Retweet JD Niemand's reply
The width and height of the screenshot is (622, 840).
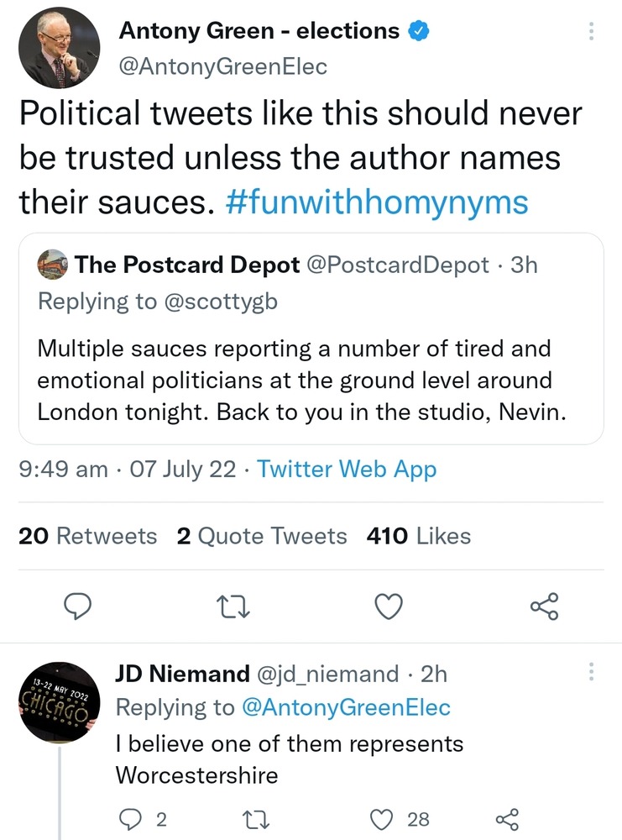[x=250, y=819]
